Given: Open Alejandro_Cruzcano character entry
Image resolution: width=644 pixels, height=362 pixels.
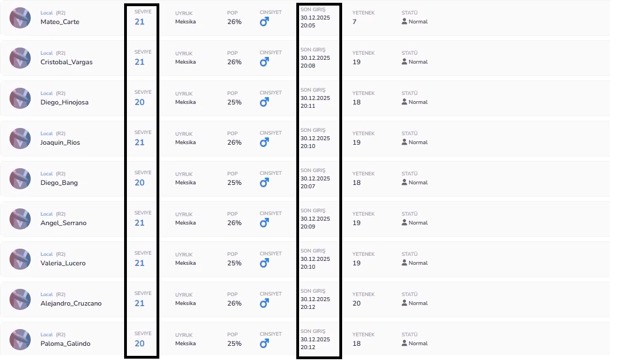Looking at the screenshot, I should [x=71, y=303].
